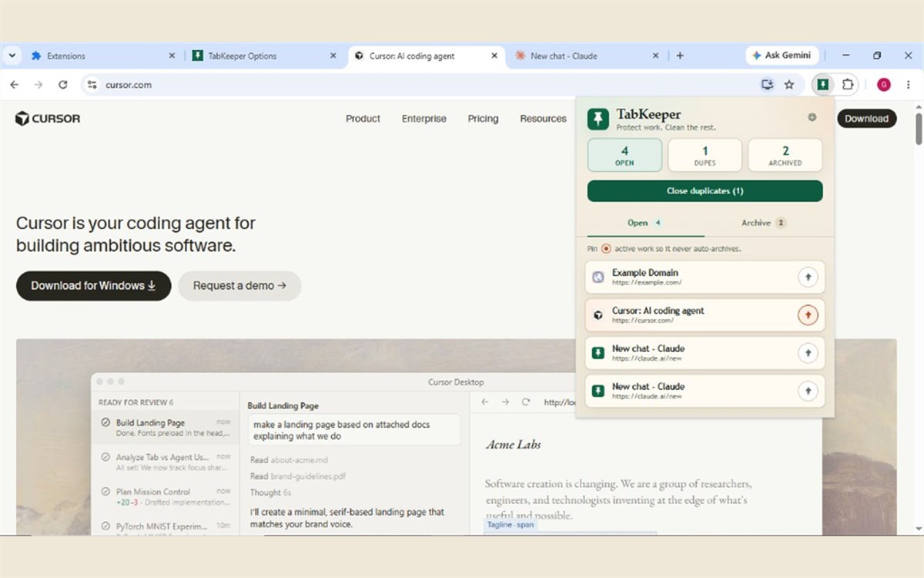Select Analyze Tab vs Agent Us... item
Screen dimensions: 924x578
click(166, 462)
